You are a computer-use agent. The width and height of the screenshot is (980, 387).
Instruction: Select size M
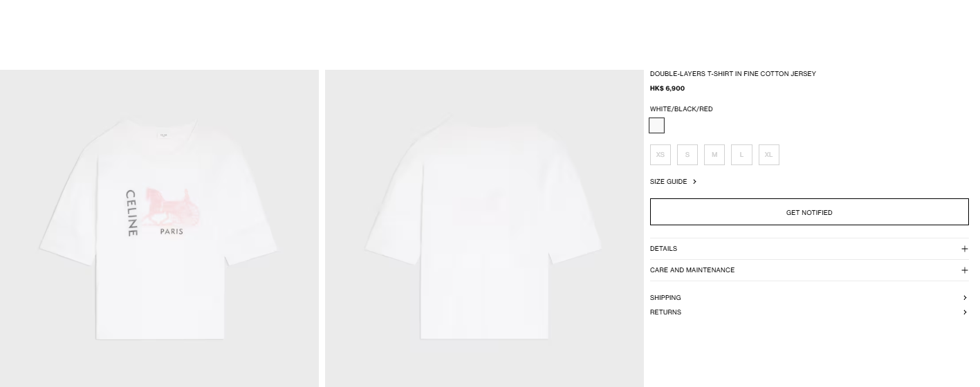(714, 155)
